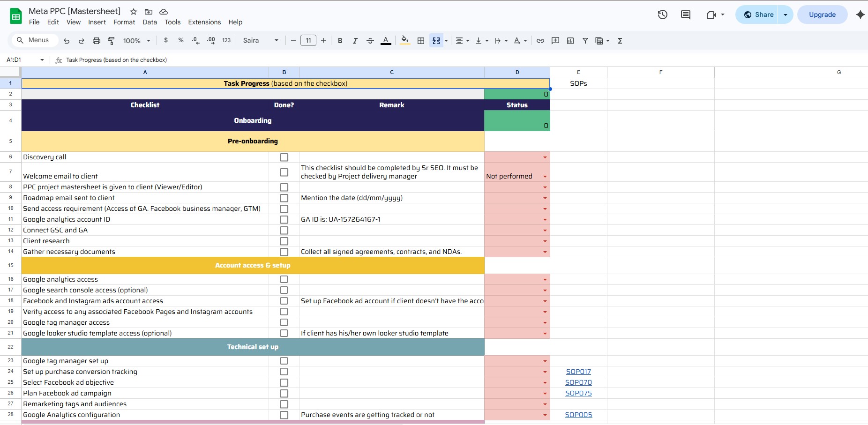868x425 pixels.
Task: Check the Discovery call checkbox
Action: click(284, 157)
